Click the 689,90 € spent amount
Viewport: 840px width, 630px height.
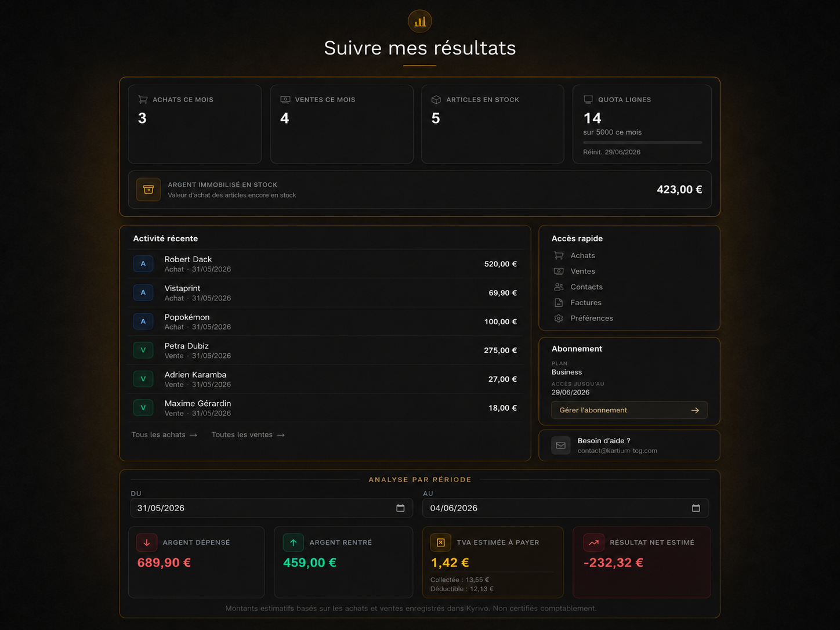click(164, 563)
